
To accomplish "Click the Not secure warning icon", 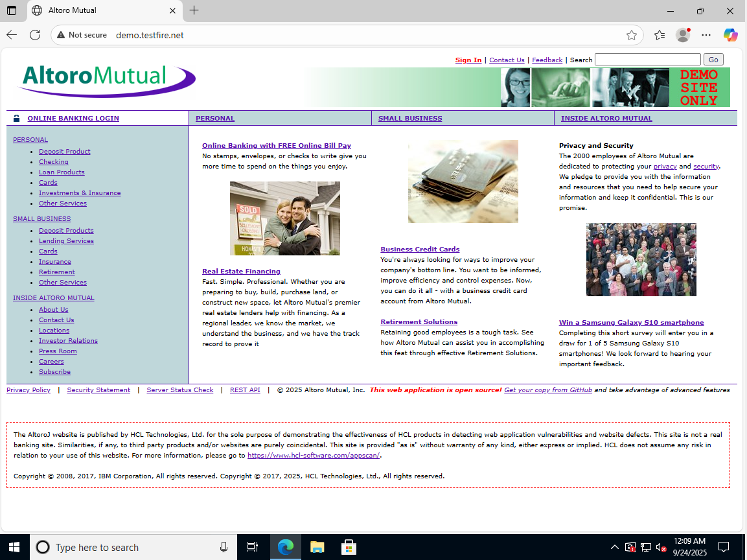I will (61, 35).
